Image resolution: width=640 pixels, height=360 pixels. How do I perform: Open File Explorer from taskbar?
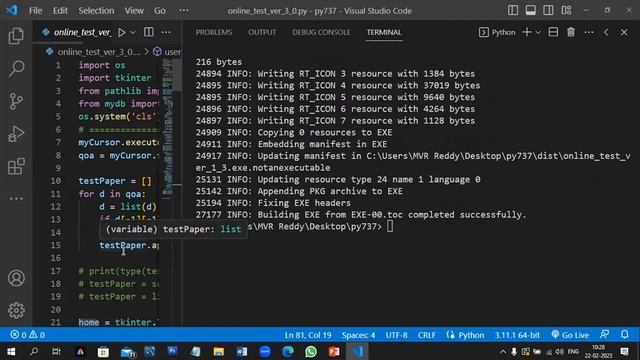pos(218,351)
